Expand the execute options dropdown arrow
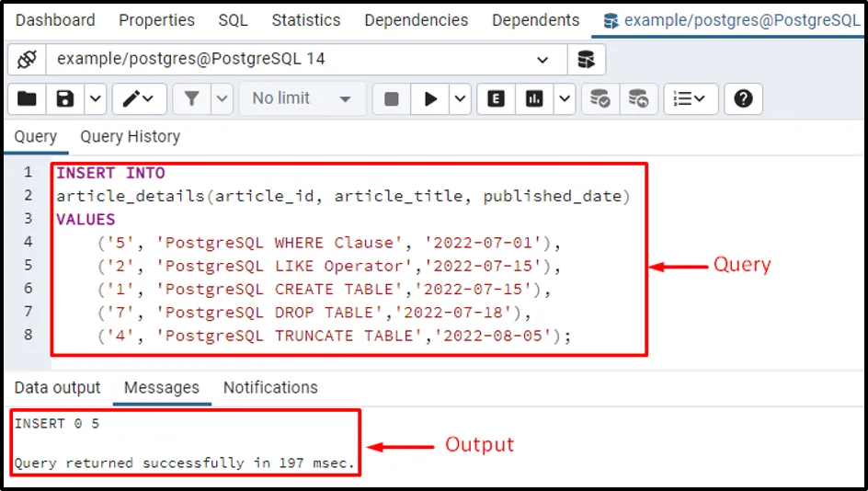The image size is (868, 491). (x=460, y=99)
